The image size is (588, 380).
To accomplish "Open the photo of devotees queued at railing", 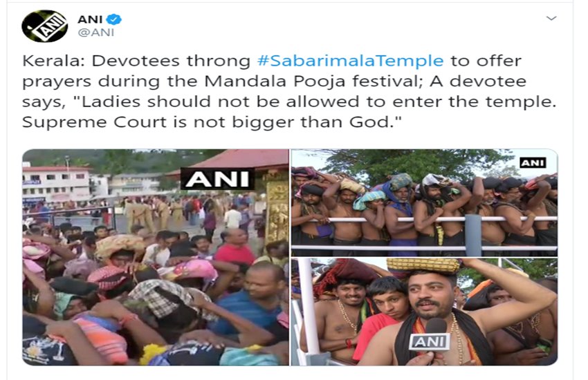I will click(x=425, y=202).
